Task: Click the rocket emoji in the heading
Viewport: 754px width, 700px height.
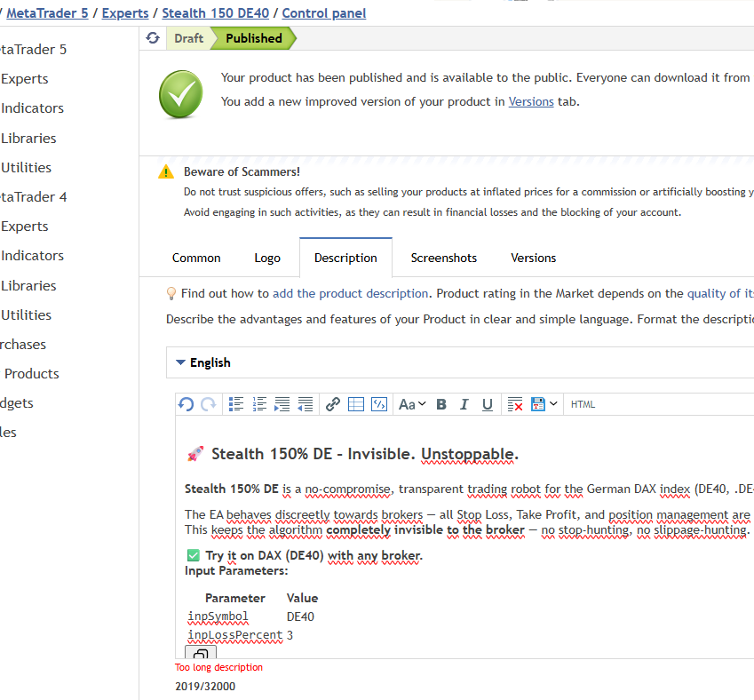Action: [195, 454]
